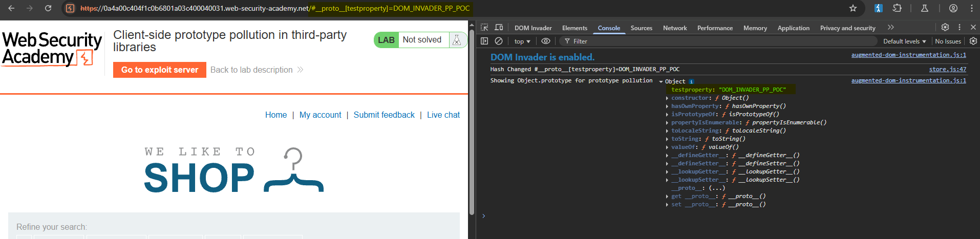Toggle device toolbar icon
The image size is (980, 239).
pos(499,28)
